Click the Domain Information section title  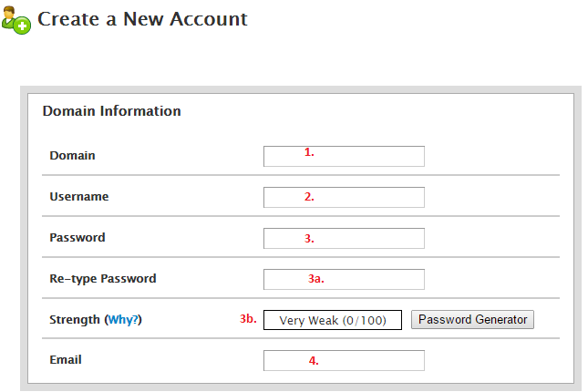click(112, 111)
